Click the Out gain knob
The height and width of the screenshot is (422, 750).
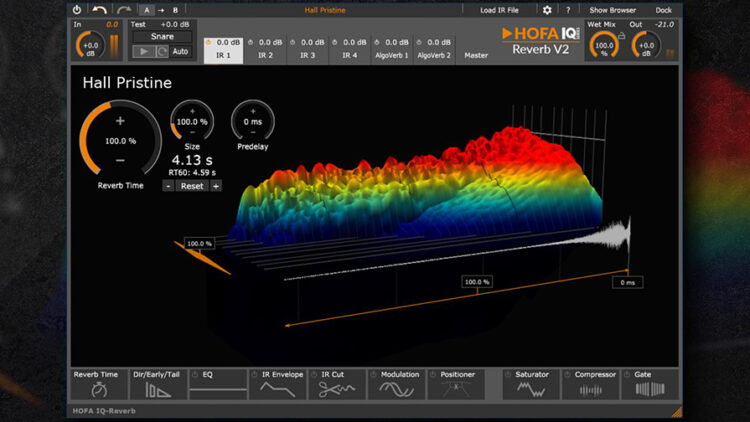point(646,46)
